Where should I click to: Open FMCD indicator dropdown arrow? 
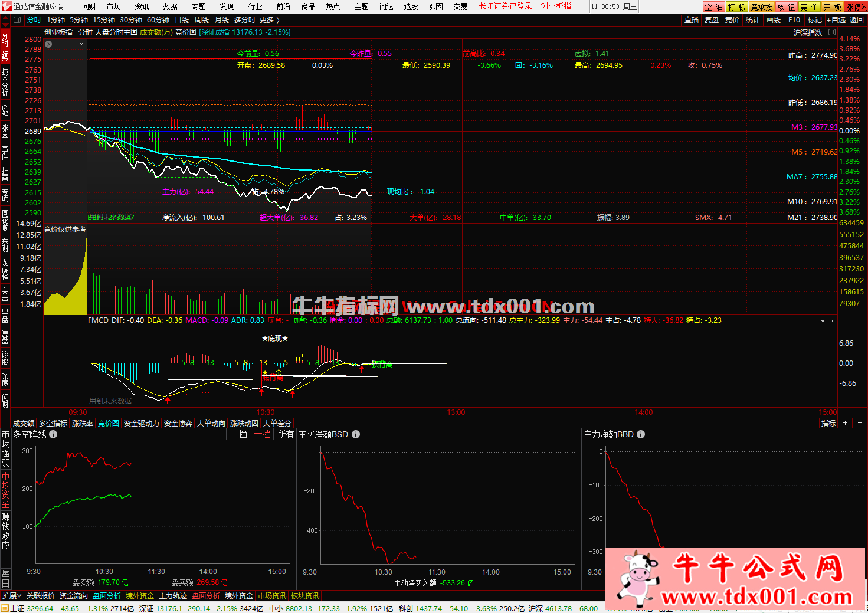point(823,321)
